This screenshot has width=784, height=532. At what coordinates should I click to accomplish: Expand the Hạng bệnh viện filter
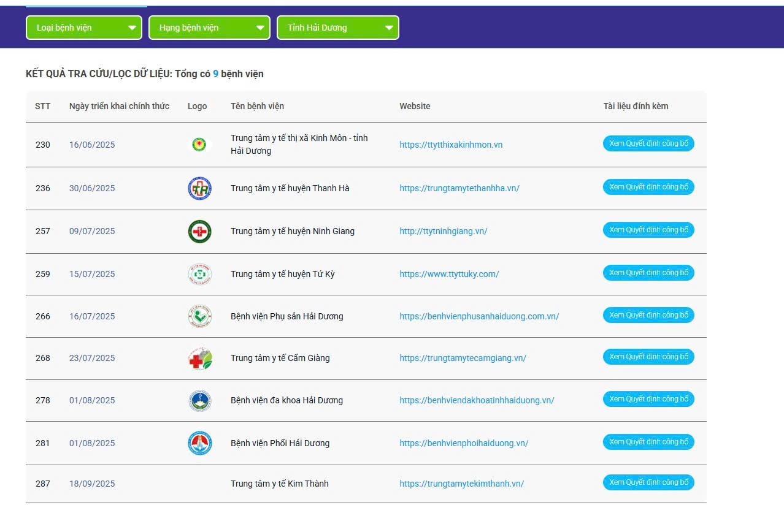coord(209,28)
